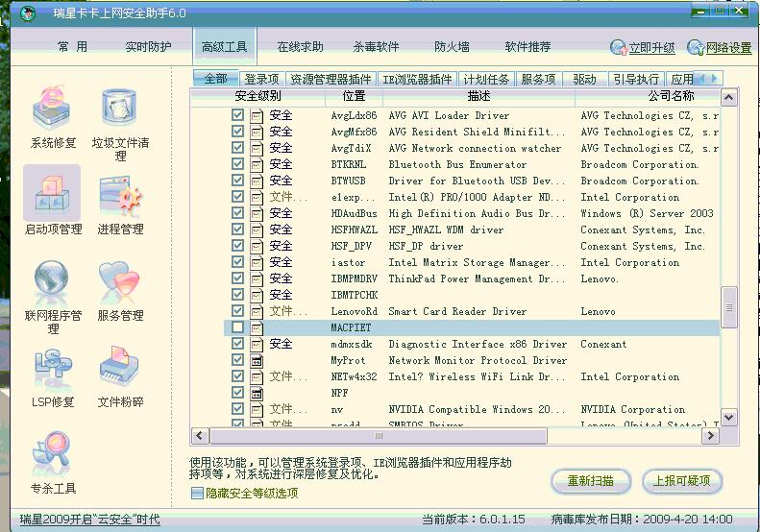
Task: Select the IE浏览器插件 sub-tab
Action: [417, 79]
